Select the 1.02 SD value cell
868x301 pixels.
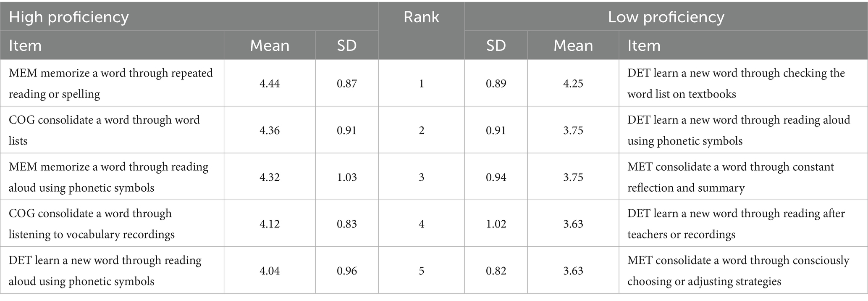pyautogui.click(x=496, y=224)
